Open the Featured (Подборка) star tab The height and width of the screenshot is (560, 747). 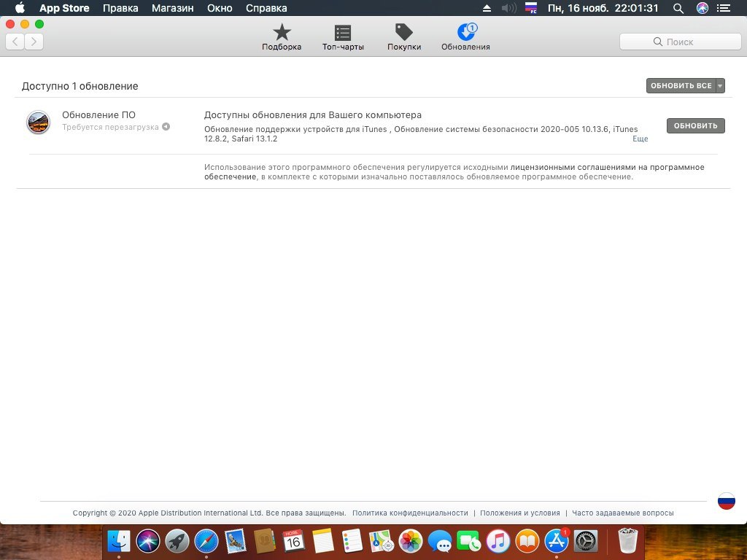coord(282,37)
